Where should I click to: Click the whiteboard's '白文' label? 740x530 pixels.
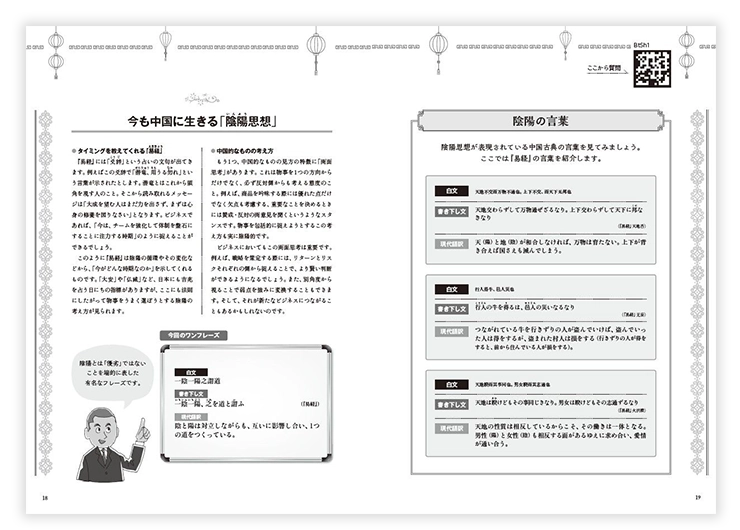pos(191,372)
